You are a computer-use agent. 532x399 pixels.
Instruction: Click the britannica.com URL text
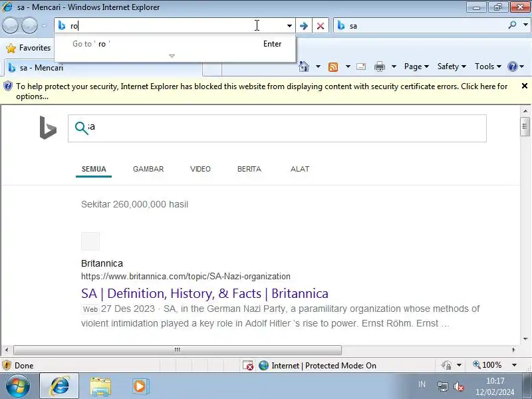(186, 276)
